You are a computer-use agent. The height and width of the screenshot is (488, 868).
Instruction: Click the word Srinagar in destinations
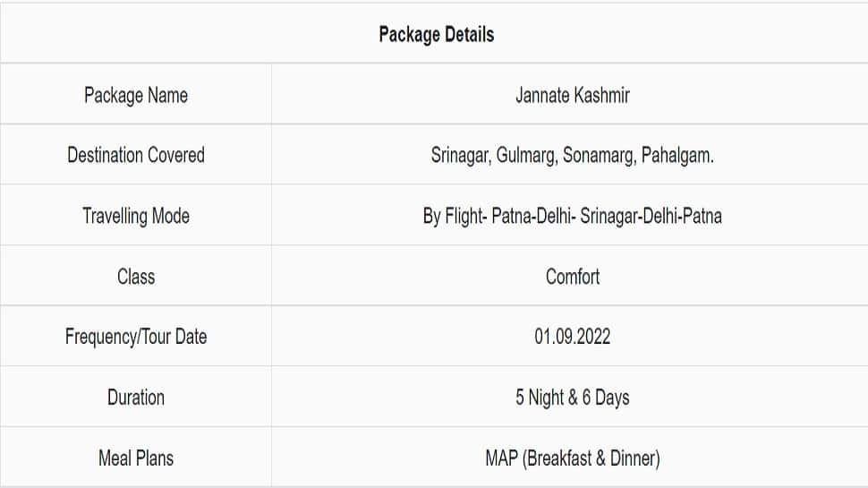point(461,156)
